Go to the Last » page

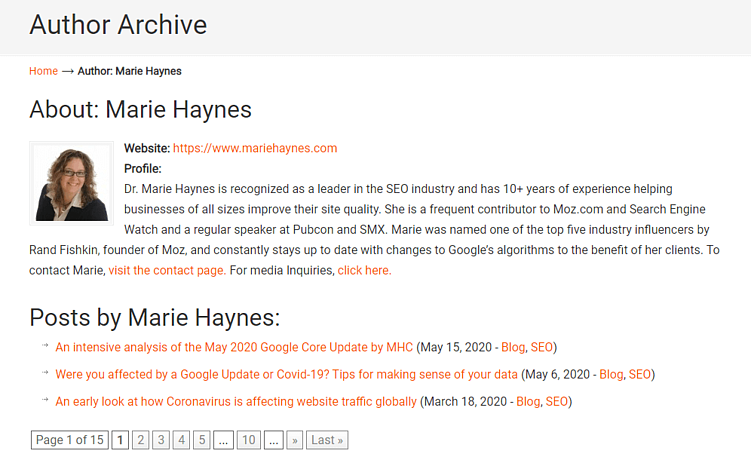(327, 439)
